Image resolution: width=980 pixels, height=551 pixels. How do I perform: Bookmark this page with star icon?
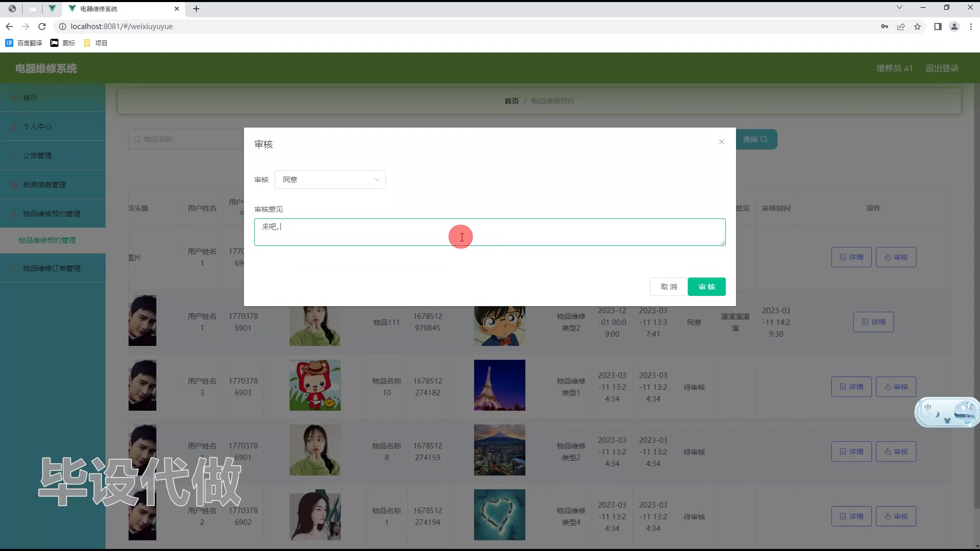coord(917,27)
